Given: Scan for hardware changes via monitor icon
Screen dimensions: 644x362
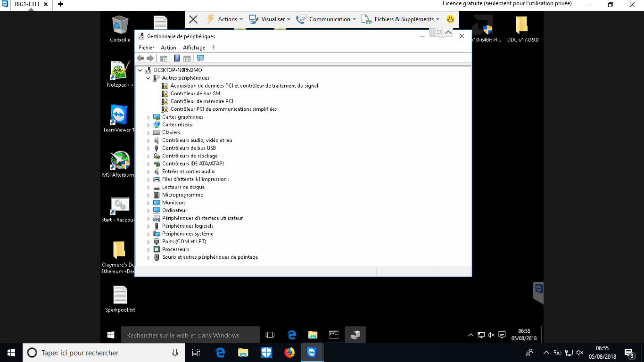Looking at the screenshot, I should pos(200,58).
